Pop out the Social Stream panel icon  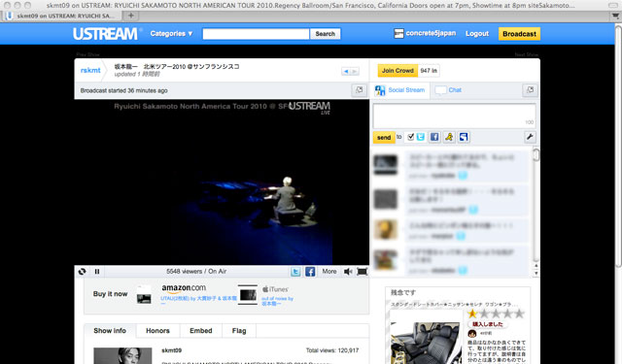(530, 90)
